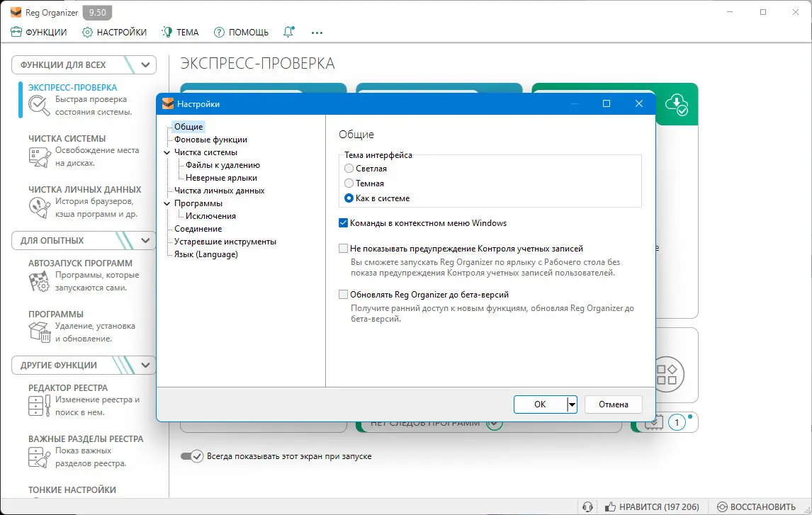The image size is (812, 515).
Task: Click the headset support icon in status bar
Action: (x=587, y=506)
